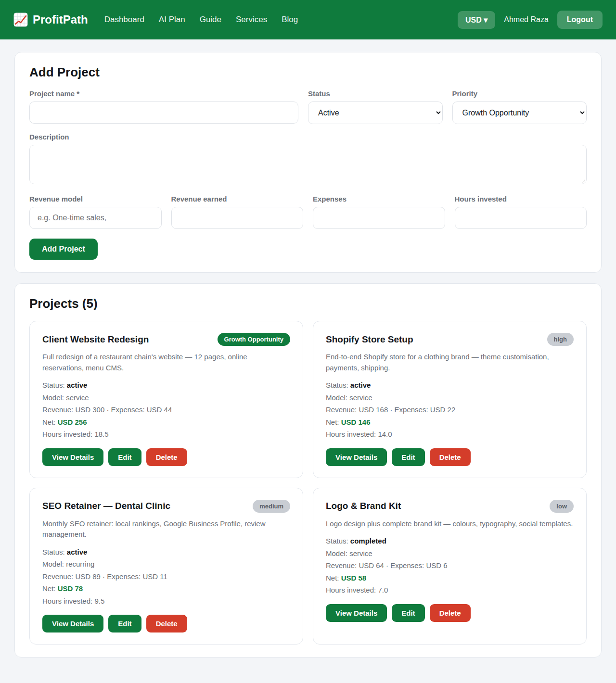Open the Status dropdown showing Active
This screenshot has height=683, width=616.
[x=375, y=113]
